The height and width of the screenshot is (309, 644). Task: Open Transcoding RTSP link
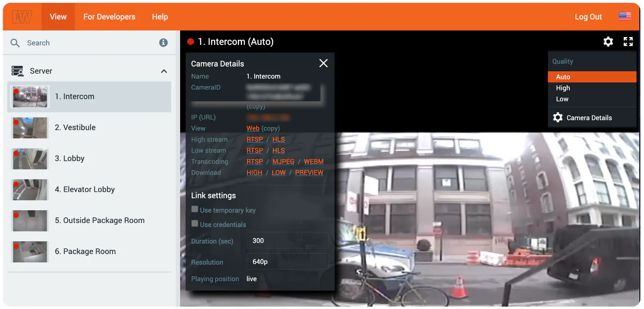click(x=255, y=162)
